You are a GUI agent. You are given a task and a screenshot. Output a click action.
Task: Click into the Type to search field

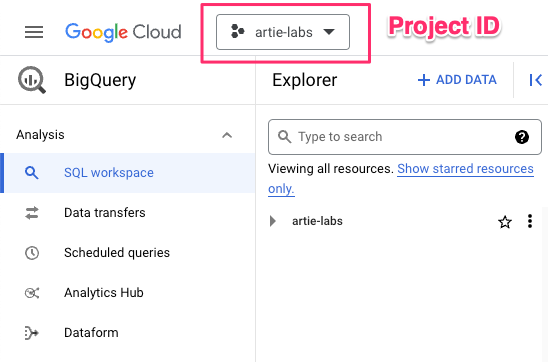[x=405, y=137]
